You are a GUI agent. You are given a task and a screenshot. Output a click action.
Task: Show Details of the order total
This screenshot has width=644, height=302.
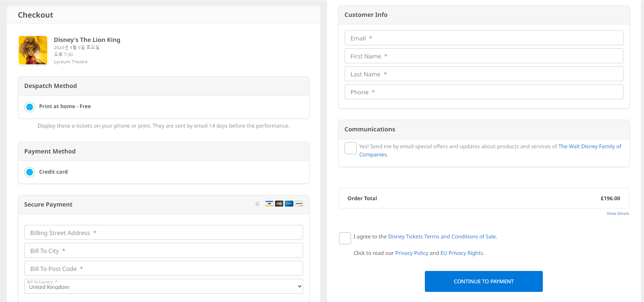[x=618, y=214]
